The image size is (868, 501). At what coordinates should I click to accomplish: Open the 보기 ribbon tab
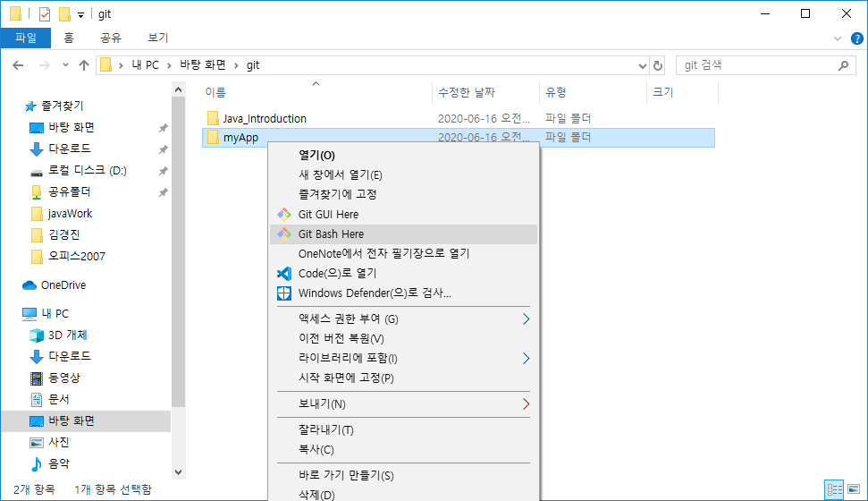pyautogui.click(x=157, y=38)
